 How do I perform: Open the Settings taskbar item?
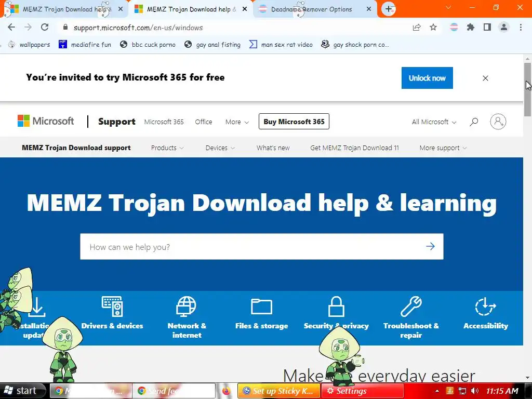[x=362, y=391]
